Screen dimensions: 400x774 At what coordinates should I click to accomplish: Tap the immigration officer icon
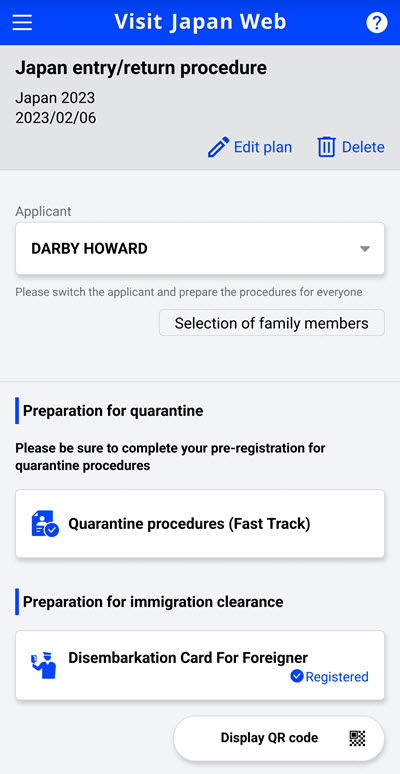(43, 664)
